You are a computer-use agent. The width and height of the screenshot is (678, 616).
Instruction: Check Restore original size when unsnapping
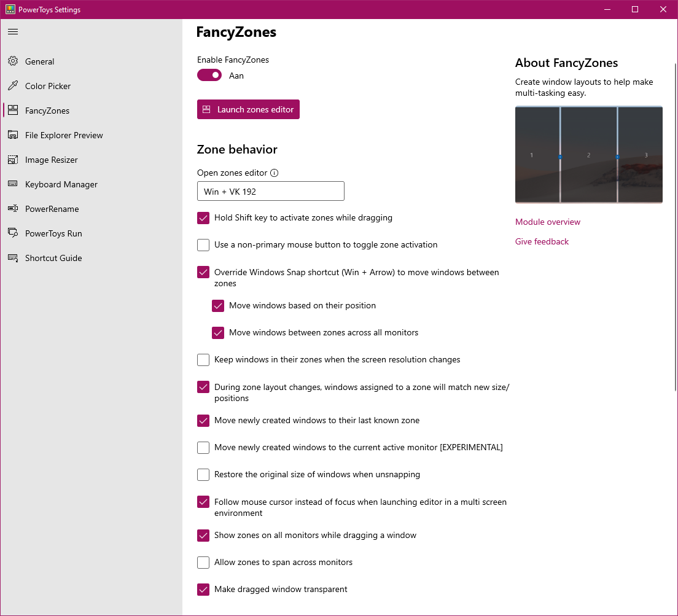(203, 475)
